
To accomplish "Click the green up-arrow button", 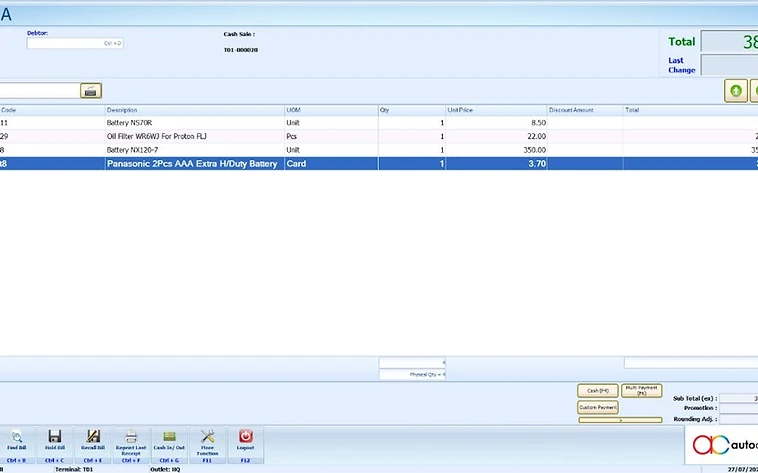I will click(x=736, y=91).
